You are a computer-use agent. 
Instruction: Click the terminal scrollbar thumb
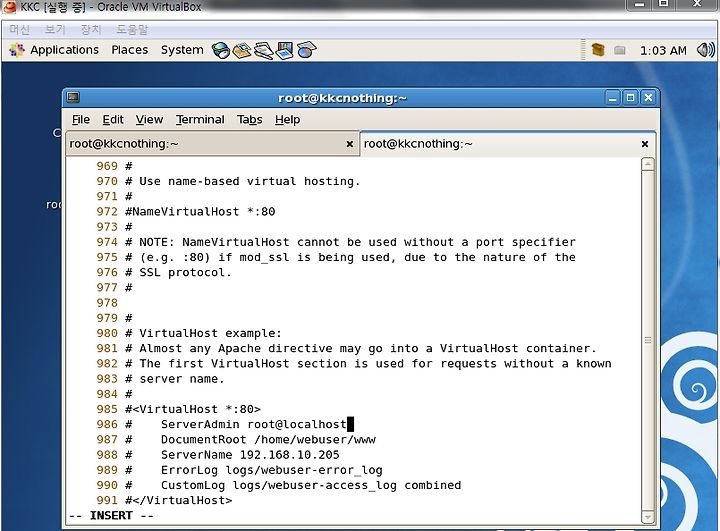point(647,340)
